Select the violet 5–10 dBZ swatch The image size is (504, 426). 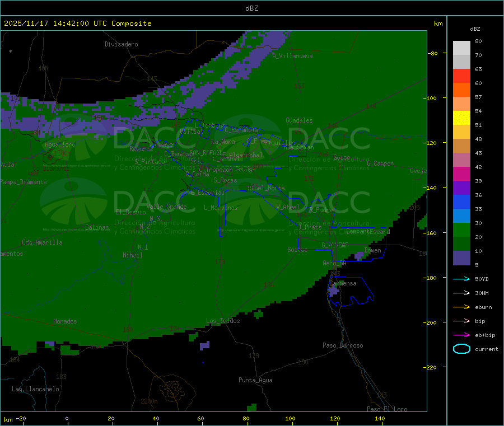461,258
